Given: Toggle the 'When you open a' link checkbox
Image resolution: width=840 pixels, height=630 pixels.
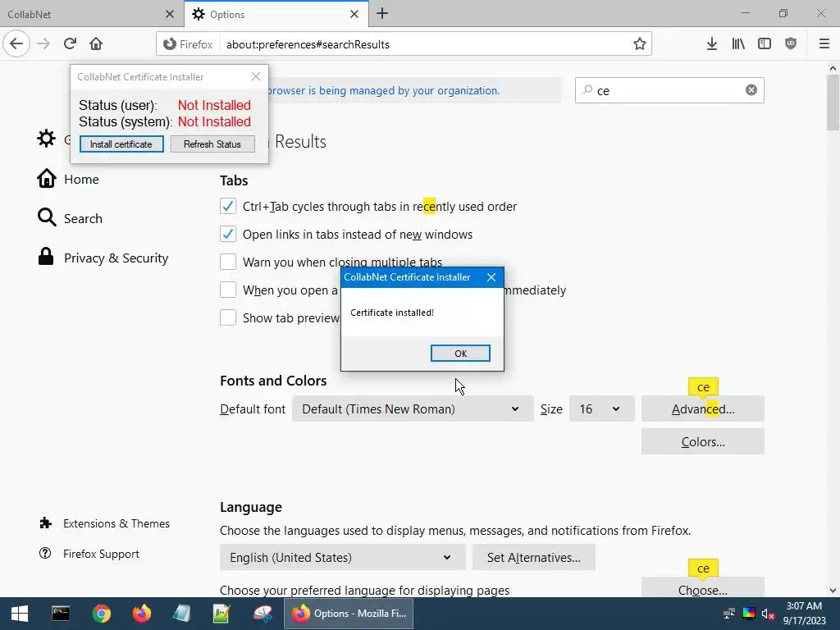Looking at the screenshot, I should 228,290.
